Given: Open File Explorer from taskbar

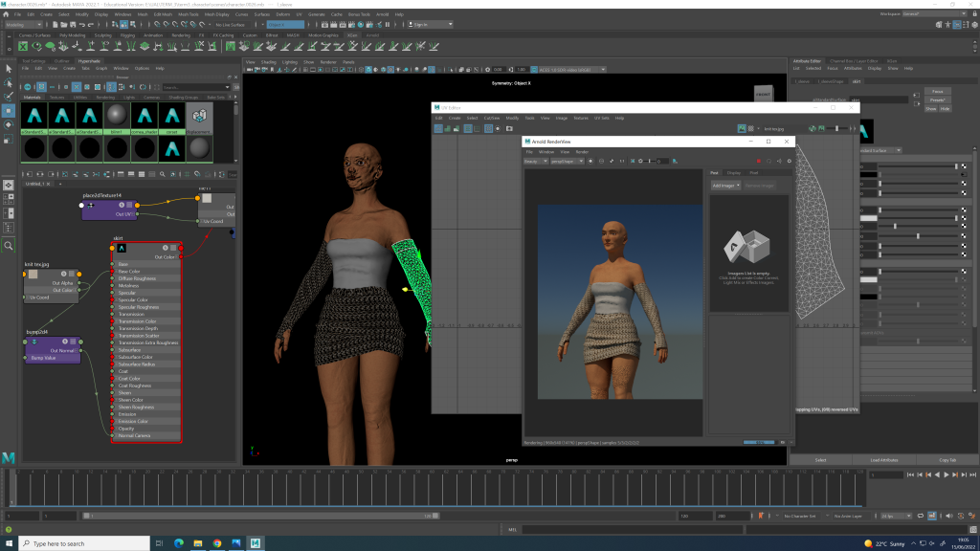Looking at the screenshot, I should [198, 543].
